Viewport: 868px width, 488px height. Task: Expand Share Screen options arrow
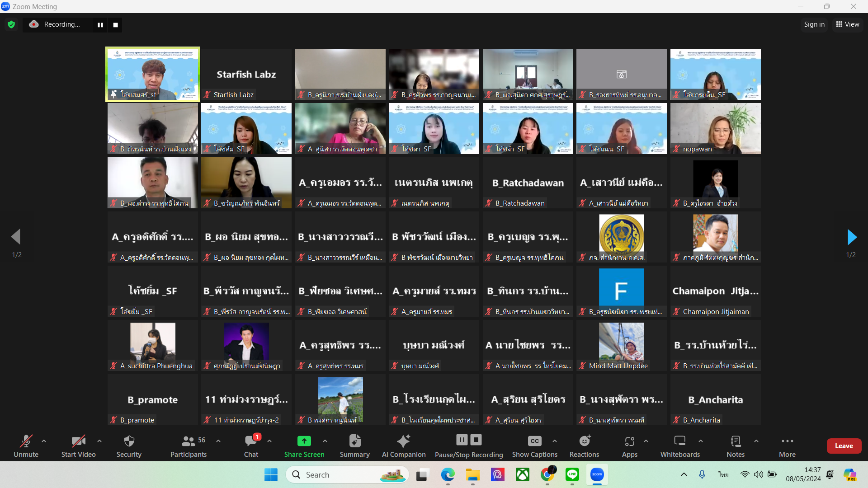point(325,441)
